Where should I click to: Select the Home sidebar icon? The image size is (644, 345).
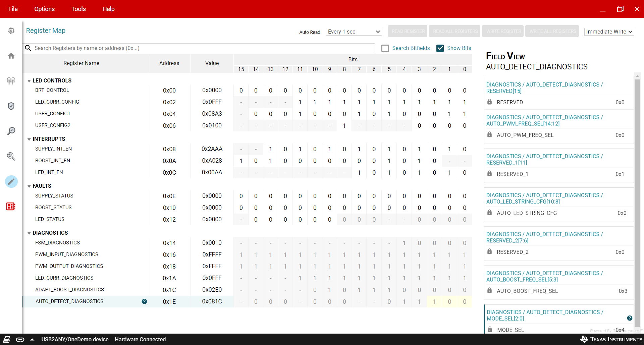point(11,56)
